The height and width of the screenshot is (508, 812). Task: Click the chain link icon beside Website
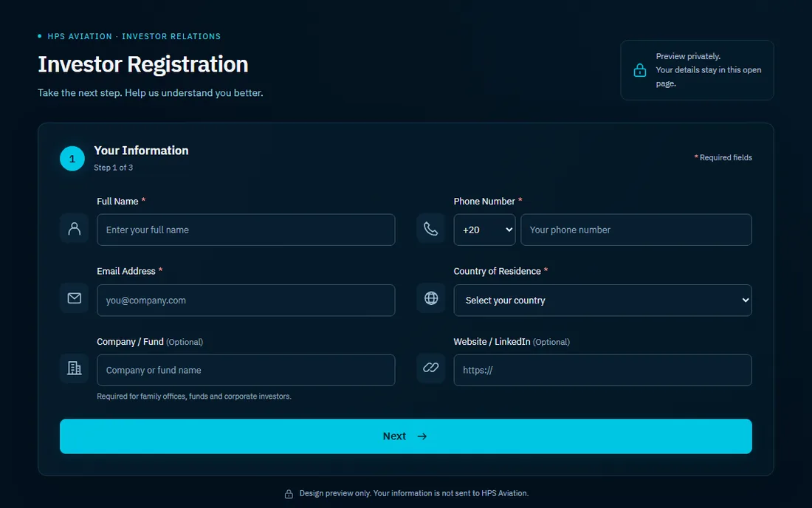[431, 368]
